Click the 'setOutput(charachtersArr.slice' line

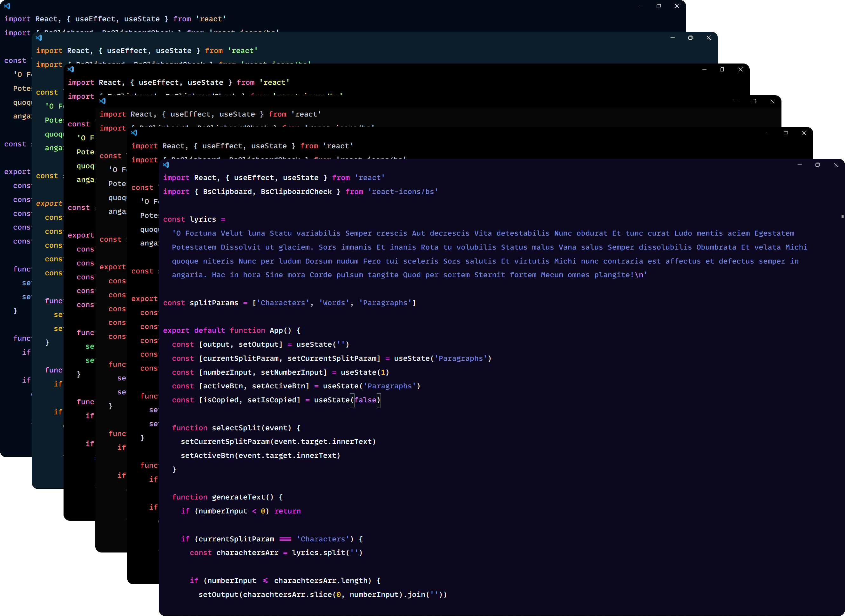323,594
